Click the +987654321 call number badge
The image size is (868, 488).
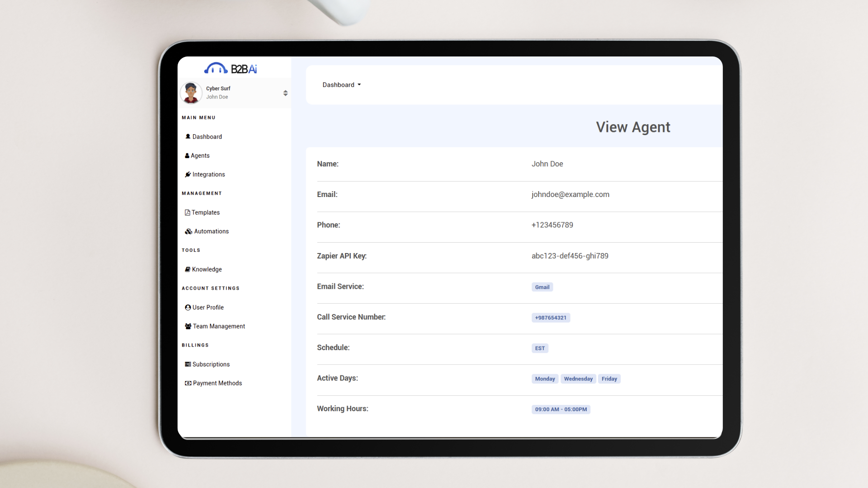551,318
